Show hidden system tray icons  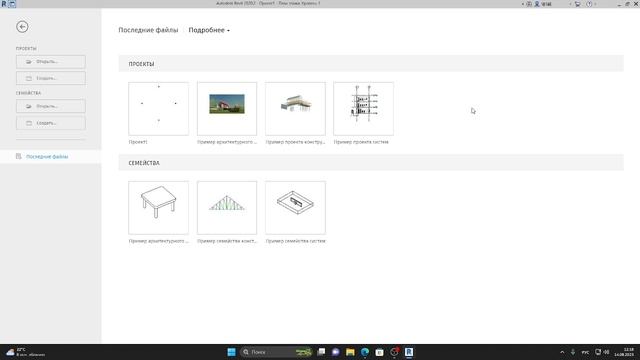point(562,352)
